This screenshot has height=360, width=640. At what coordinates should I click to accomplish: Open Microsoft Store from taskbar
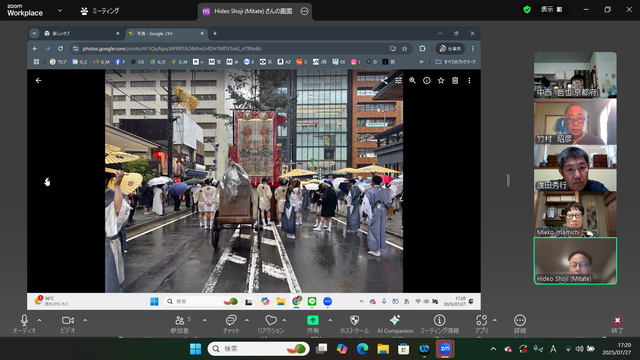pyautogui.click(x=403, y=349)
